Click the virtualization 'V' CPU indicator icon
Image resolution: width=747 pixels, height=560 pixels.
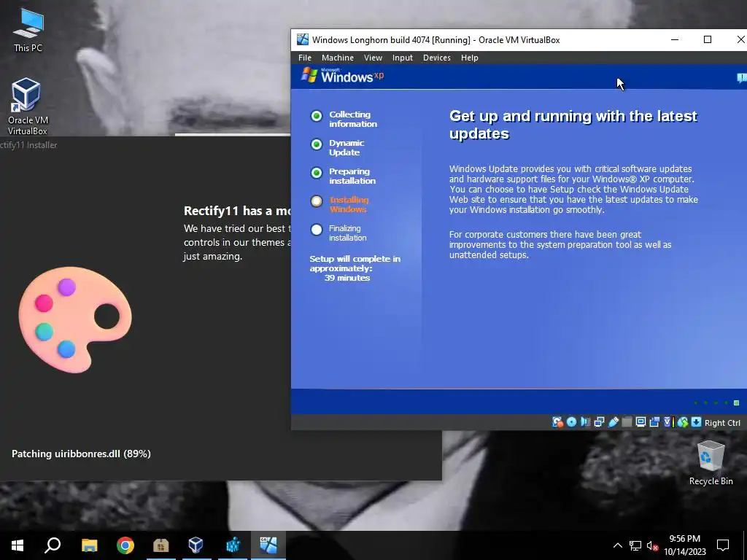point(668,422)
